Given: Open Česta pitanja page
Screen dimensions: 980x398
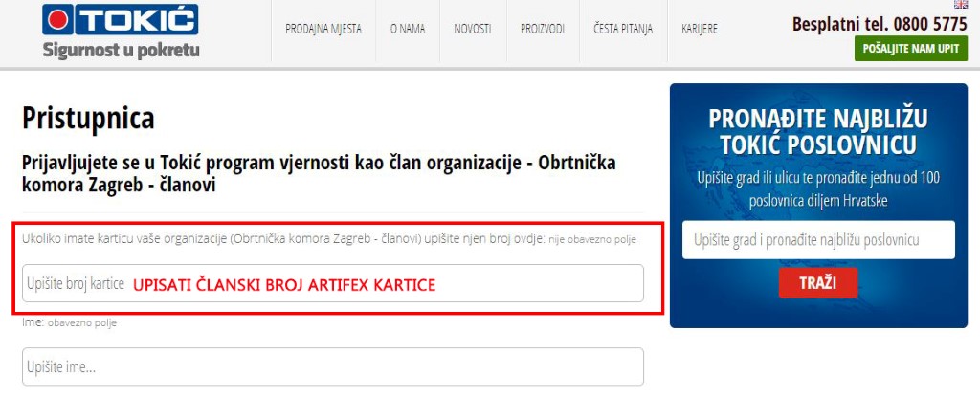Looking at the screenshot, I should [623, 29].
